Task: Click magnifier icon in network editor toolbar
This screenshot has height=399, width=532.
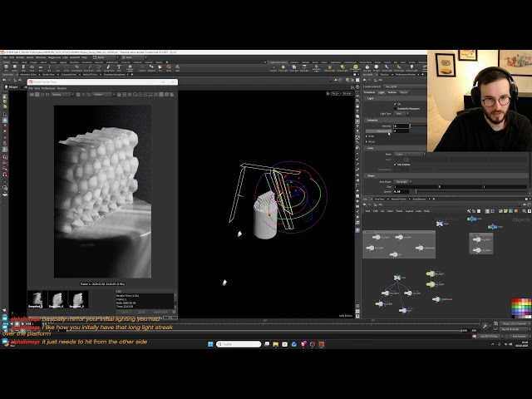Action: [525, 211]
